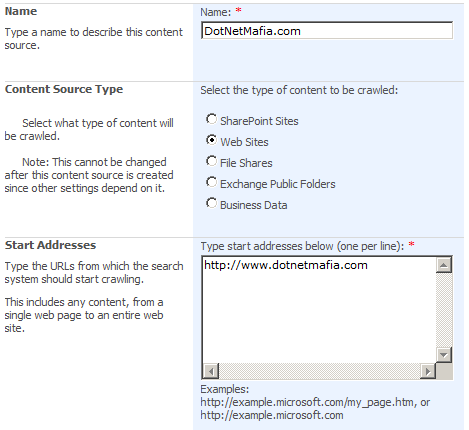
Task: Click the scroll up arrow in address box
Action: [444, 265]
